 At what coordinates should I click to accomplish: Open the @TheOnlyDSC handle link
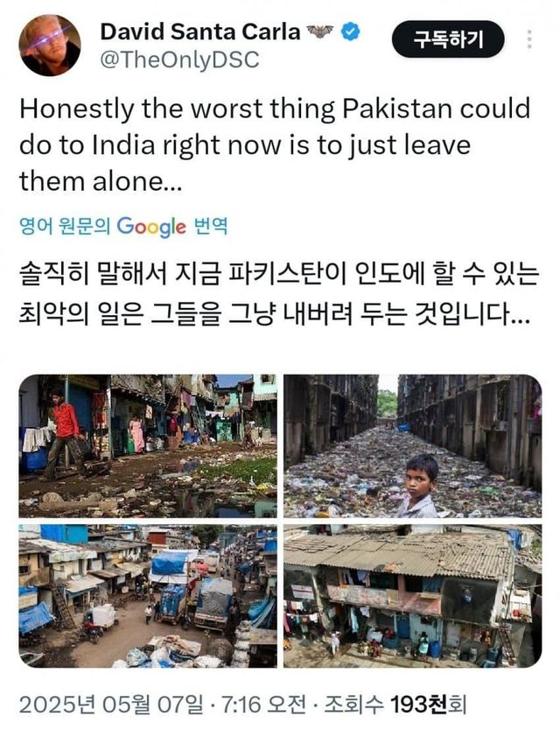click(179, 60)
